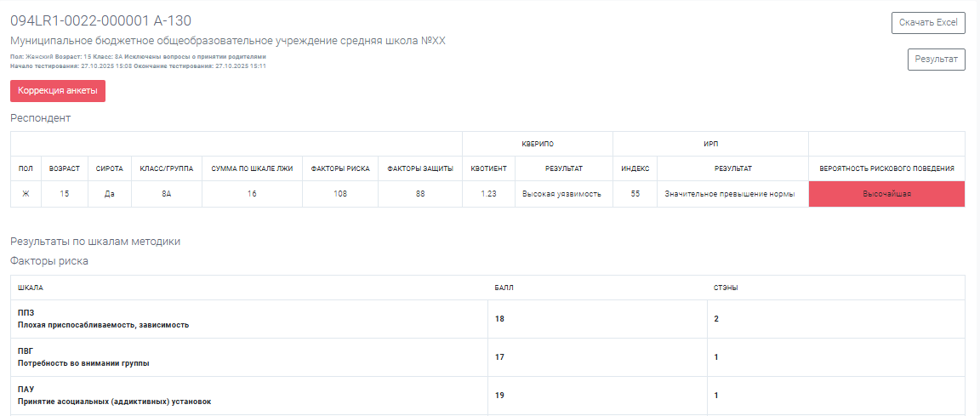Screen dimensions: 980x416
Task: Click the Скачать Excel button
Action: coord(928,23)
